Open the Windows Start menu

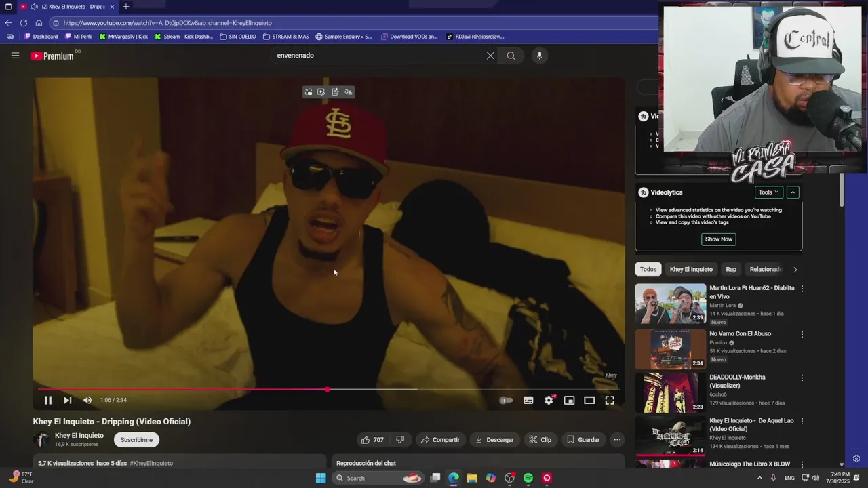coord(321,478)
